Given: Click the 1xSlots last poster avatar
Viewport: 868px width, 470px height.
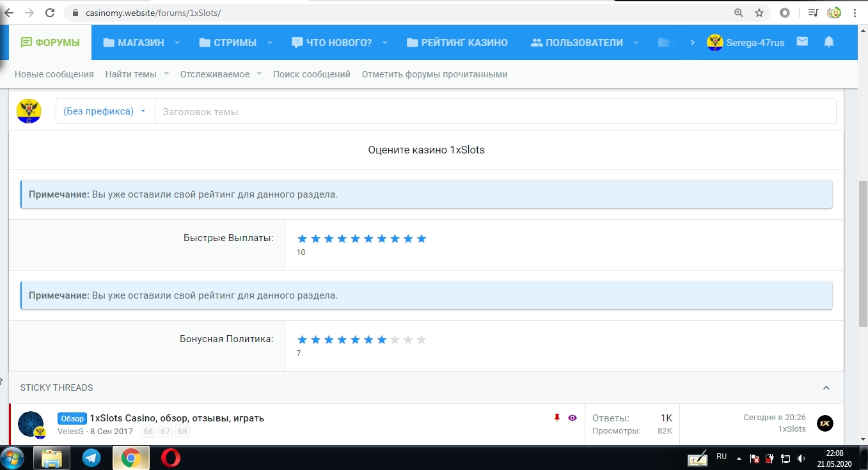Looking at the screenshot, I should (825, 423).
